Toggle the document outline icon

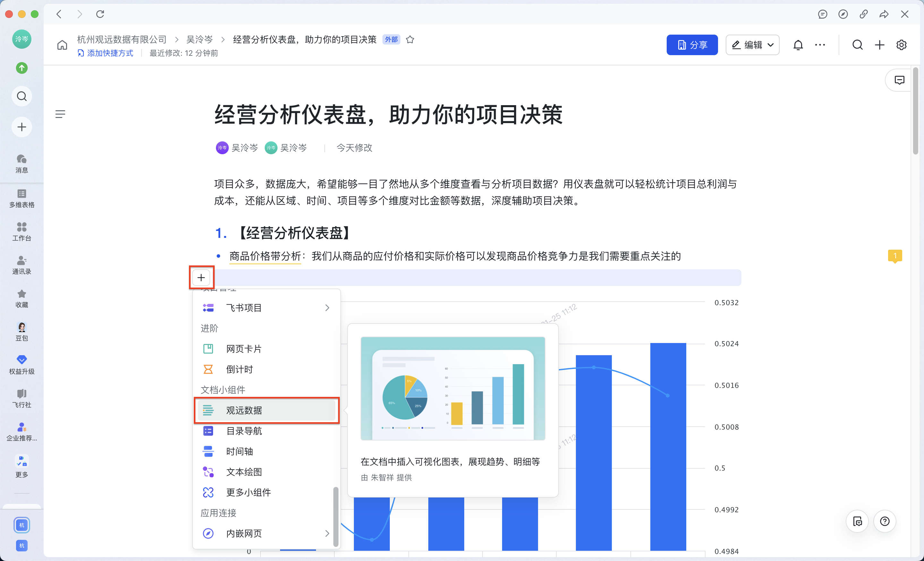(60, 114)
